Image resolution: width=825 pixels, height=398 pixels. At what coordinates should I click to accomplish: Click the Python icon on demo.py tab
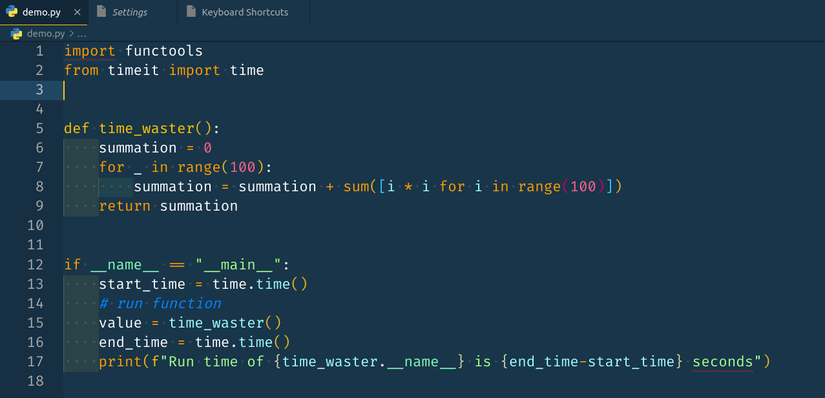click(x=12, y=12)
